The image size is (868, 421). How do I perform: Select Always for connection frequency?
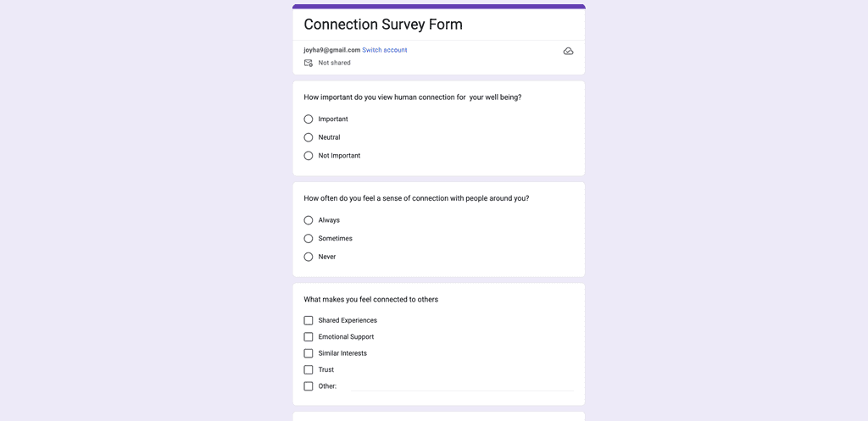(x=309, y=220)
